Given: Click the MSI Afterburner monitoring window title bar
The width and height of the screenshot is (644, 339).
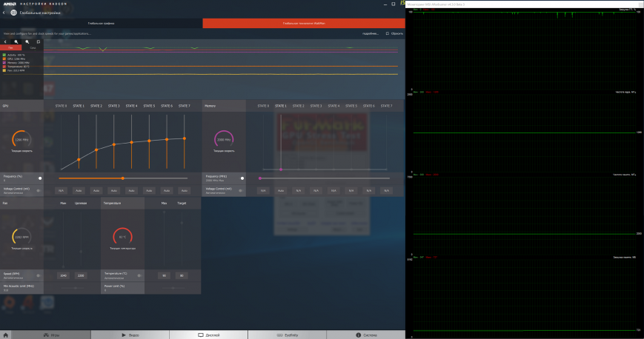Looking at the screenshot, I should click(x=525, y=4).
